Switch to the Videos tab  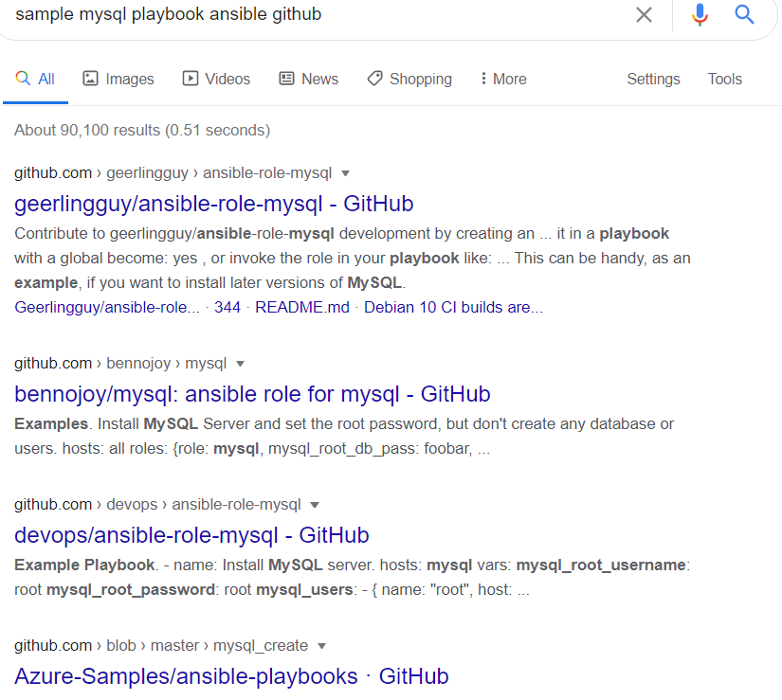pyautogui.click(x=216, y=79)
